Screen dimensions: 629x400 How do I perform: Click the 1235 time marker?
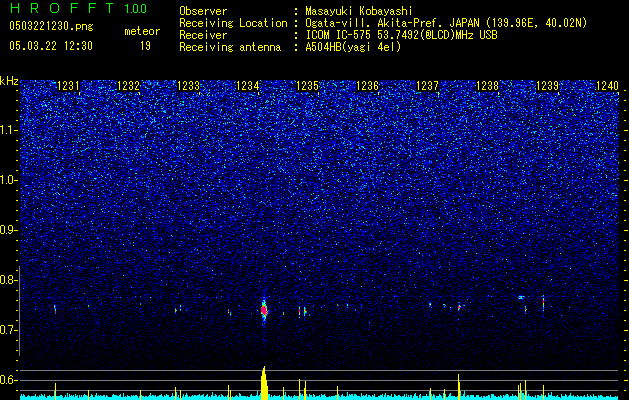coord(307,86)
